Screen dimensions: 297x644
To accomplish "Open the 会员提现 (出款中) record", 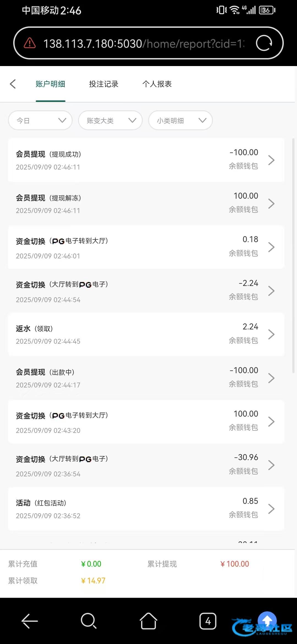I will coord(146,378).
